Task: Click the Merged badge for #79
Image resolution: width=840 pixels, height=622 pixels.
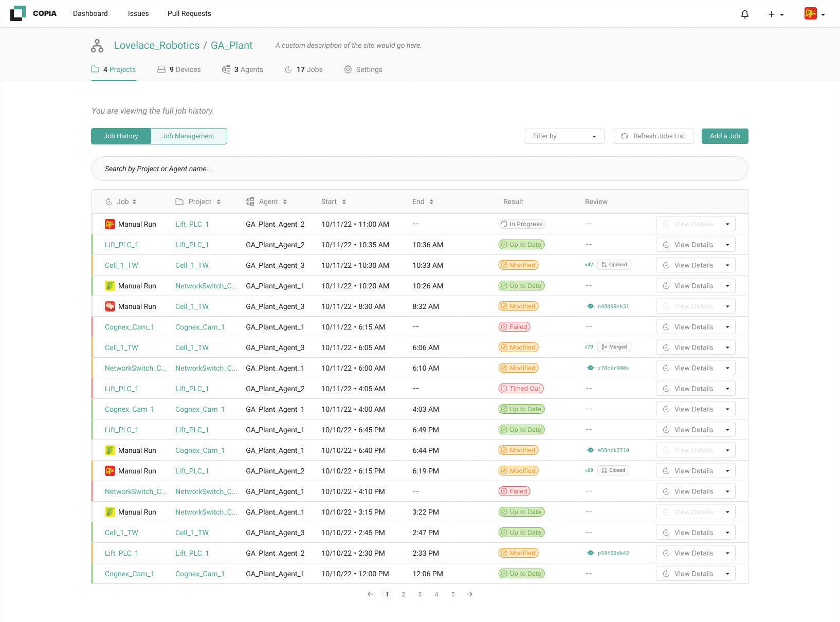Action: tap(614, 347)
